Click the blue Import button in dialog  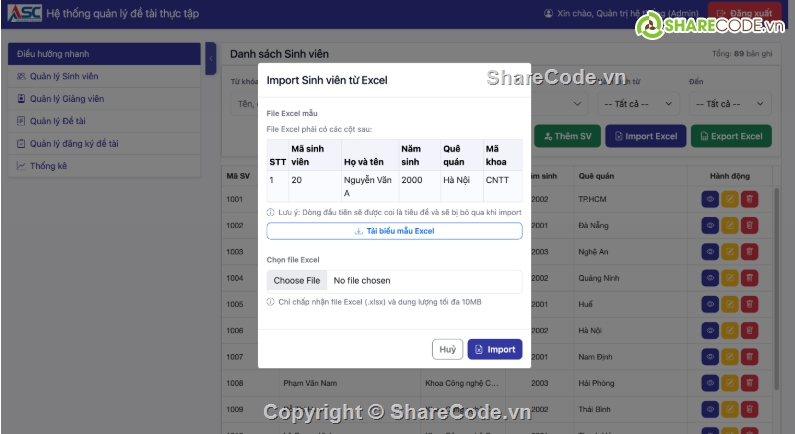click(x=494, y=349)
